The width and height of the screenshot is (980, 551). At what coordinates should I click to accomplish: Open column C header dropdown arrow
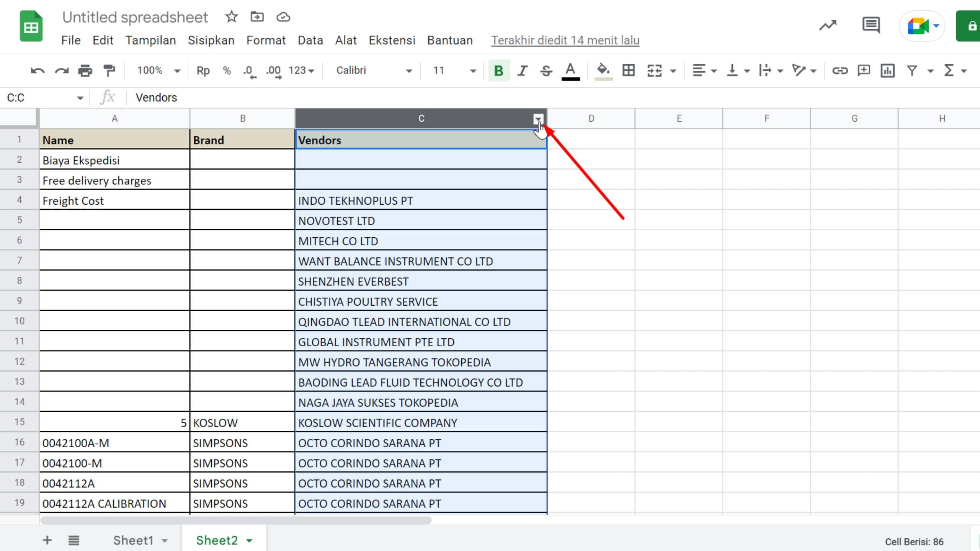[538, 119]
